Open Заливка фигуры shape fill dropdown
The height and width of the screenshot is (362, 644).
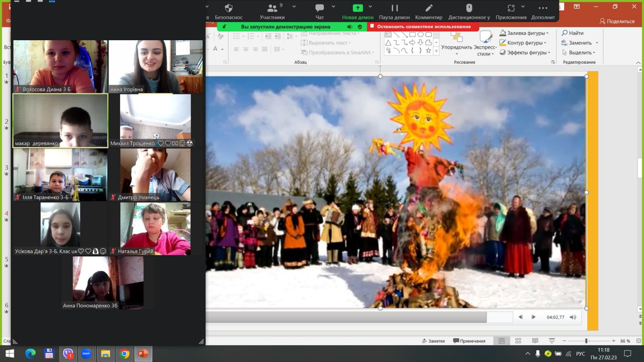524,33
